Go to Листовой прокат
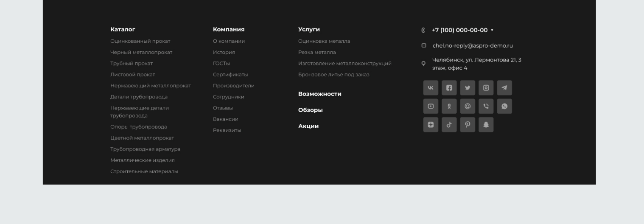 133,75
